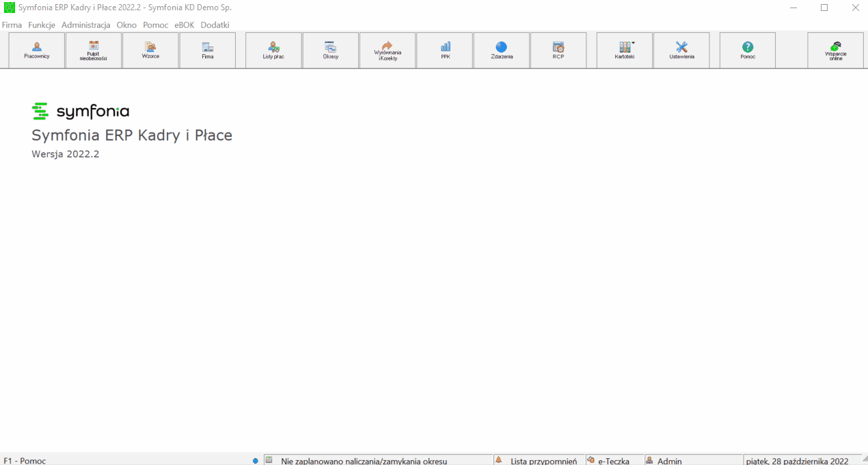
Task: Open the PPK toolbar module
Action: (x=445, y=50)
